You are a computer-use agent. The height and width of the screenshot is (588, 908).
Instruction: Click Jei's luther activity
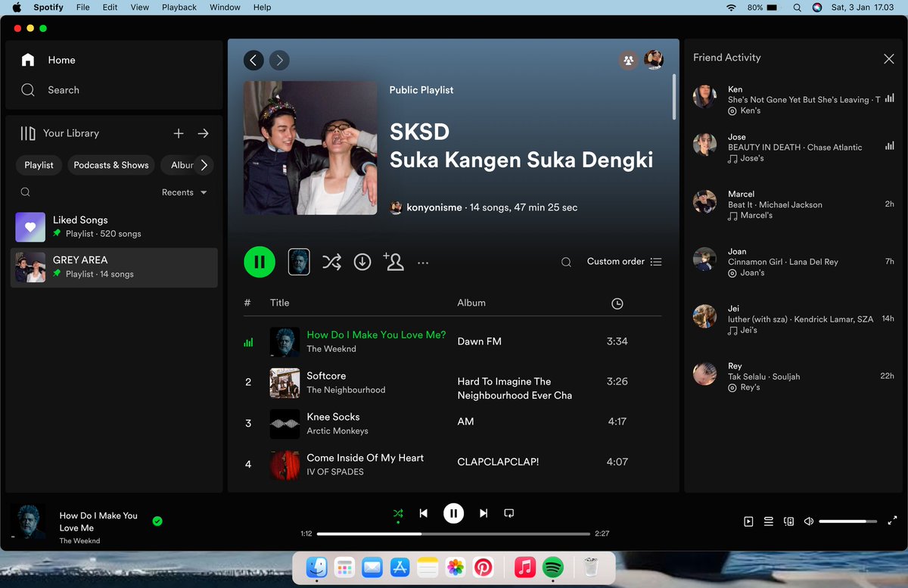click(x=794, y=319)
